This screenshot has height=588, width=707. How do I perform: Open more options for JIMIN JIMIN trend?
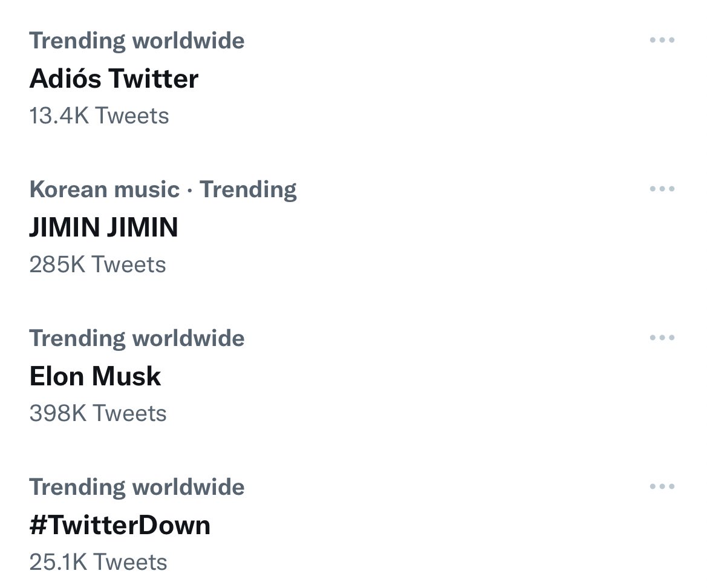(x=662, y=189)
